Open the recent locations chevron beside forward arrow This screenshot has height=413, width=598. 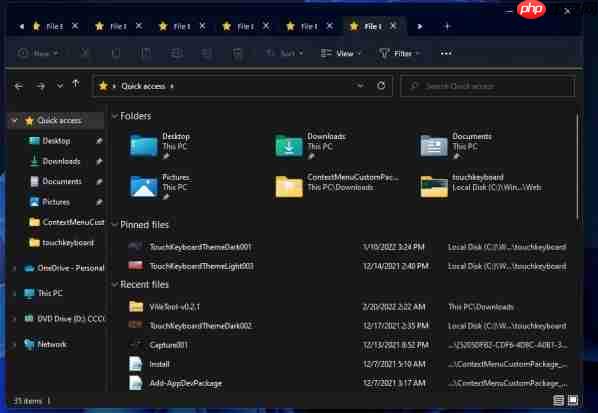coord(60,86)
